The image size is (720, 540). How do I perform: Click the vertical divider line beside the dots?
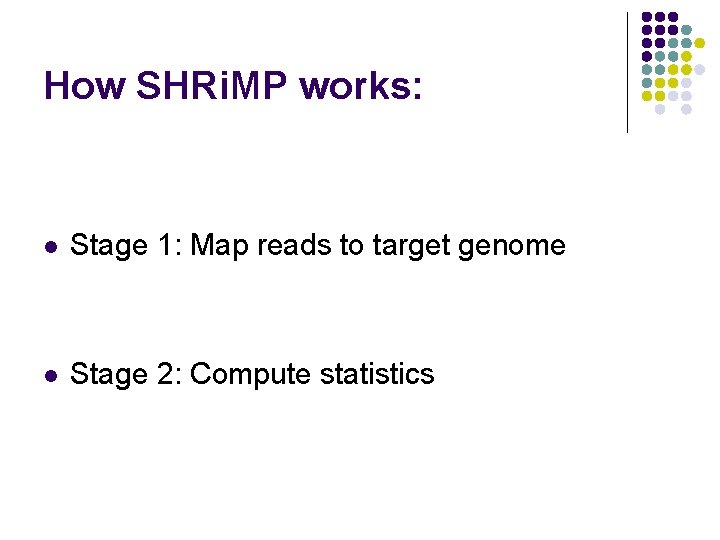pyautogui.click(x=627, y=73)
